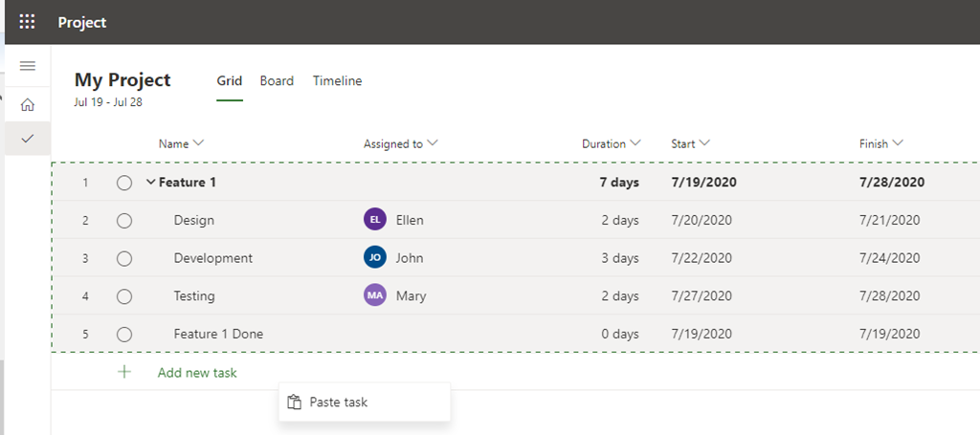Mark Design task complete
The width and height of the screenshot is (980, 435).
point(124,220)
